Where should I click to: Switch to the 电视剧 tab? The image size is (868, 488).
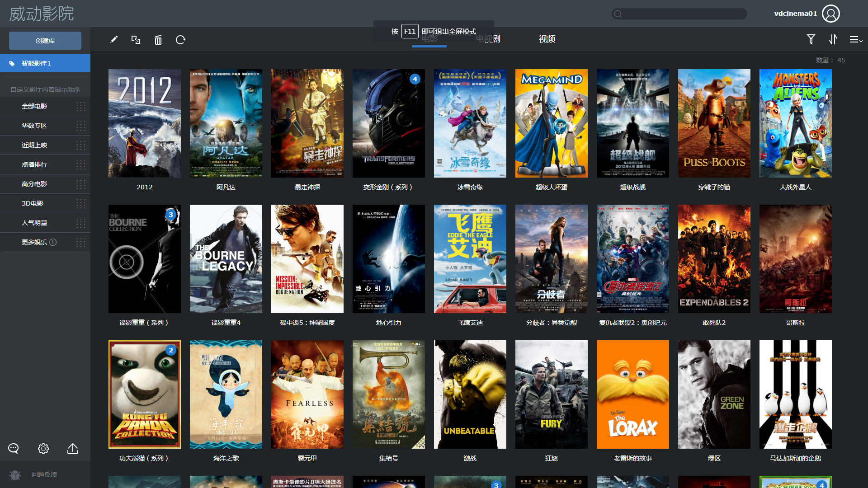coord(488,39)
